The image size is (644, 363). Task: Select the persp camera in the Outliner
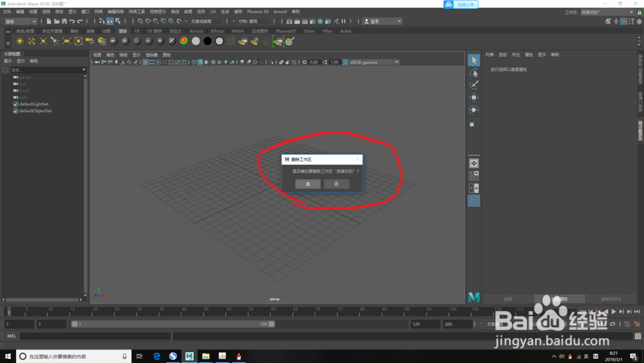[25, 77]
